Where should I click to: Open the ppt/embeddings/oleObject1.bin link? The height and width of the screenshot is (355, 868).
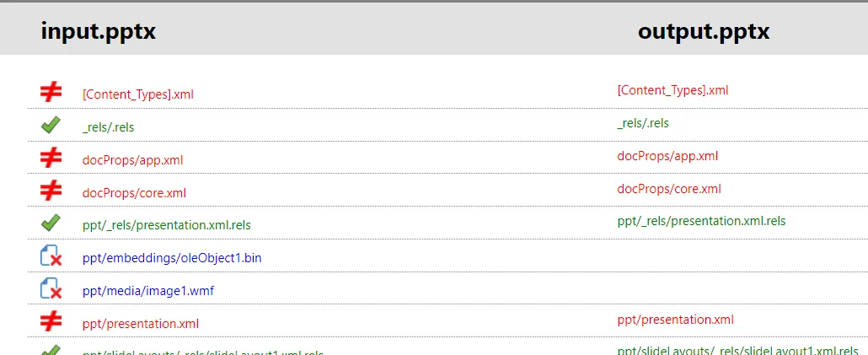coord(172,258)
